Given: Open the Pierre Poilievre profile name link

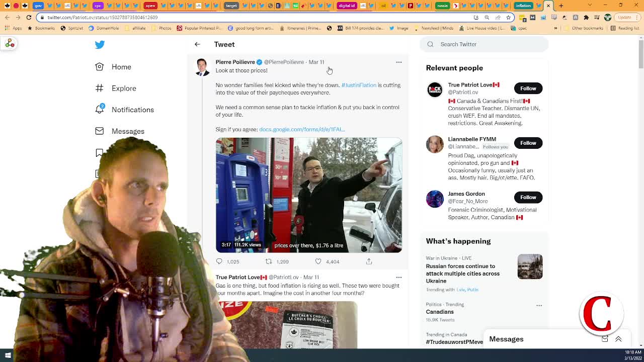Looking at the screenshot, I should (235, 62).
